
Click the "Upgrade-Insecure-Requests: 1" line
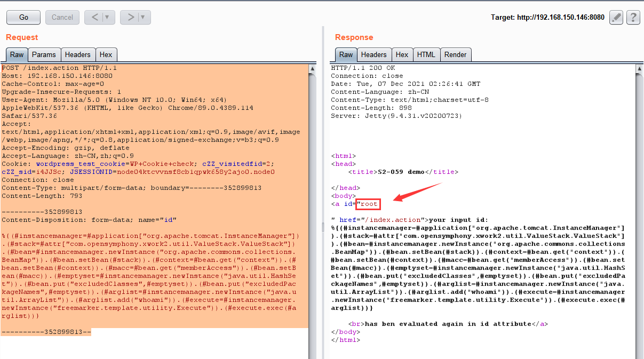pyautogui.click(x=61, y=92)
